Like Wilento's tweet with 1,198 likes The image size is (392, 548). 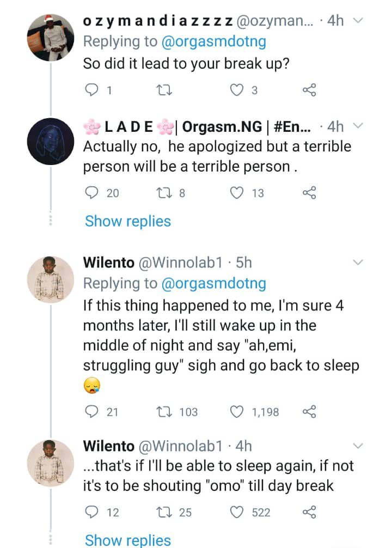click(x=236, y=412)
